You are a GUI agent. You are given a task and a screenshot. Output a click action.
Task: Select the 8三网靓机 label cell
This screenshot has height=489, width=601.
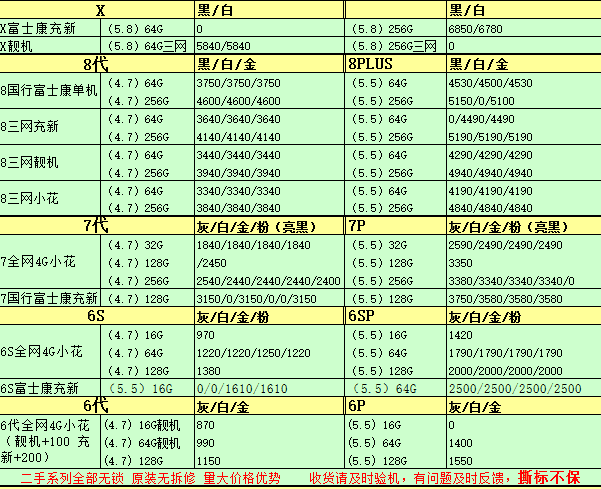coord(50,163)
